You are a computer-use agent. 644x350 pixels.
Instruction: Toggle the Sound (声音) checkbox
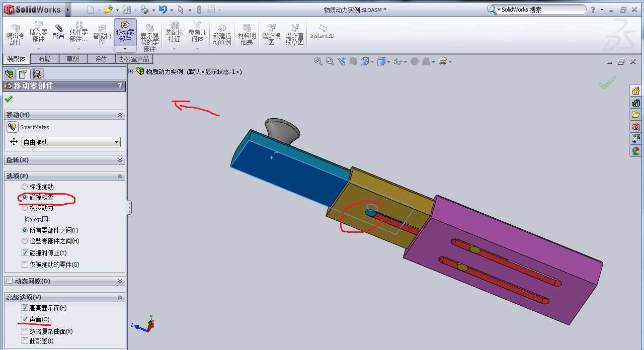click(x=25, y=319)
